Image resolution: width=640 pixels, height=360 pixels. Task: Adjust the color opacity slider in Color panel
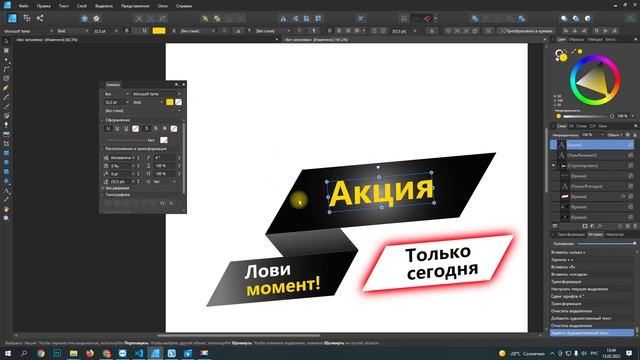coord(588,116)
